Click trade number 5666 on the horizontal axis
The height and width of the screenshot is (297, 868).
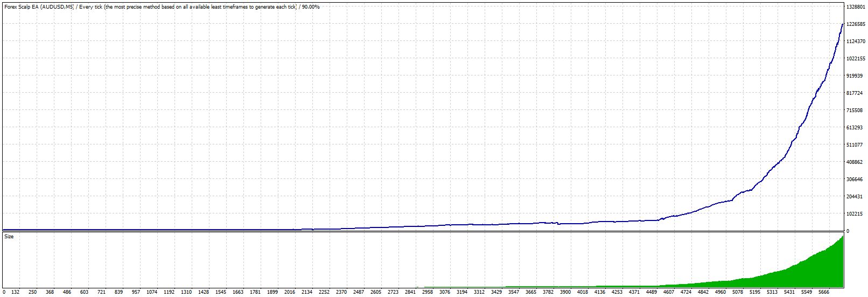point(823,292)
